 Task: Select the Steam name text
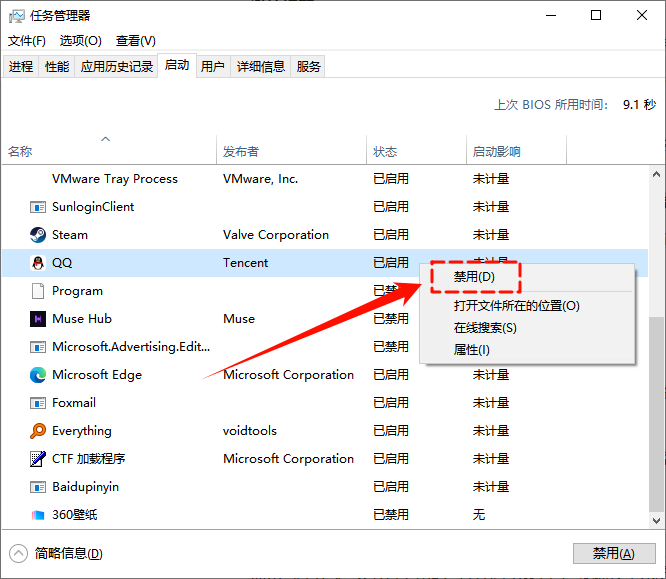tap(70, 235)
